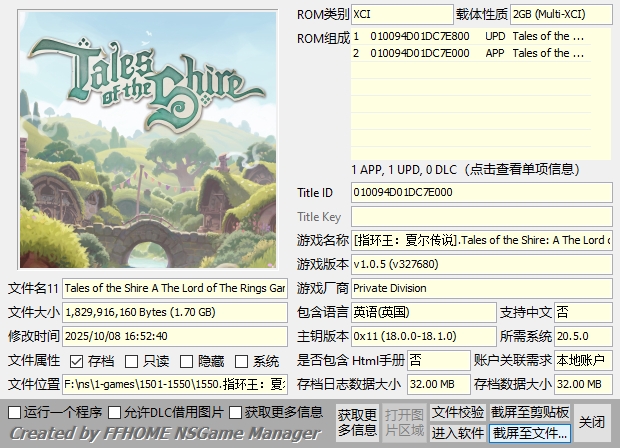Enable the 运行一个程序 checkbox
This screenshot has height=448, width=620.
coord(15,412)
